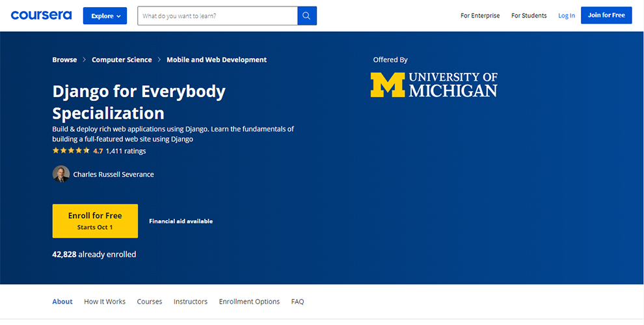Click the Enroll for Free button
Screen dimensions: 644x325
coord(95,221)
